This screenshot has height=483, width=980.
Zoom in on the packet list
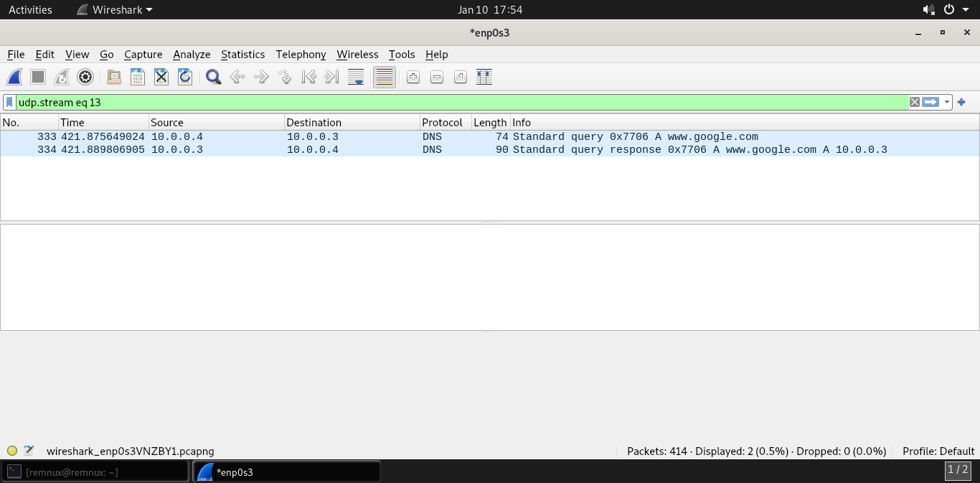tap(413, 77)
